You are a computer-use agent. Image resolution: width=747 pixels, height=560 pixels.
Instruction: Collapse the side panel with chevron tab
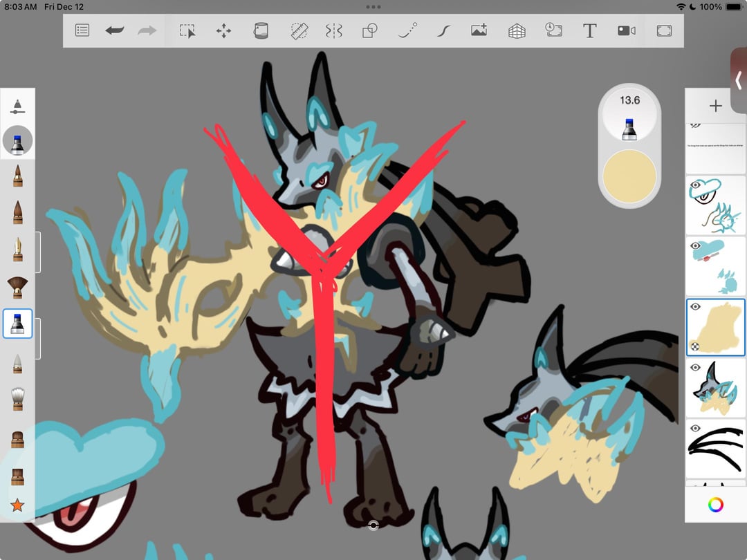pos(738,81)
